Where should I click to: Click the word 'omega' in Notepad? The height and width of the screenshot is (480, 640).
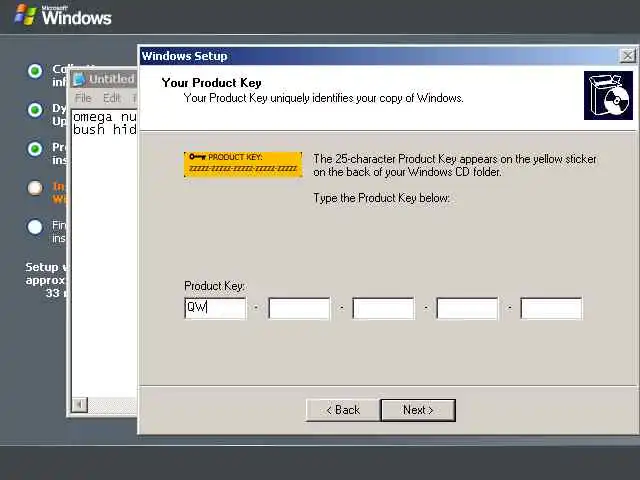pos(92,117)
